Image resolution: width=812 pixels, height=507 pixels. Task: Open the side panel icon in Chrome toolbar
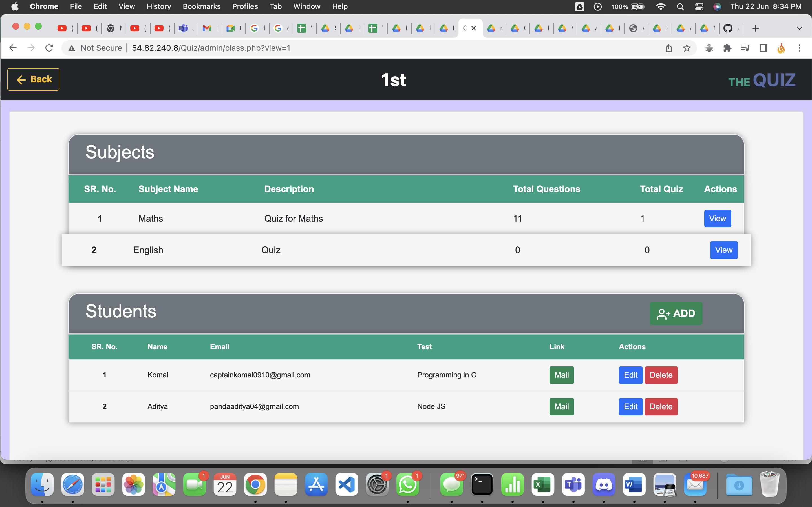pyautogui.click(x=763, y=48)
